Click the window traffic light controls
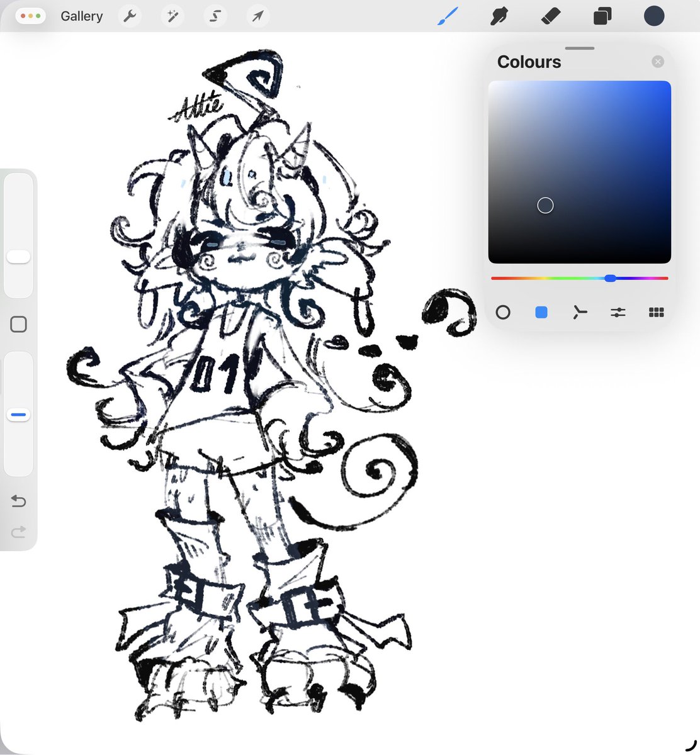700x755 pixels. click(x=31, y=16)
